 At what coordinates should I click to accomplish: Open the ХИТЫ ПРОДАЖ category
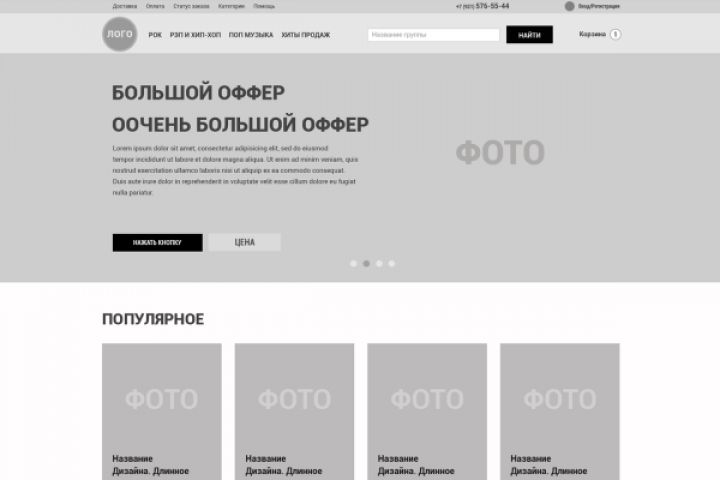[x=305, y=35]
